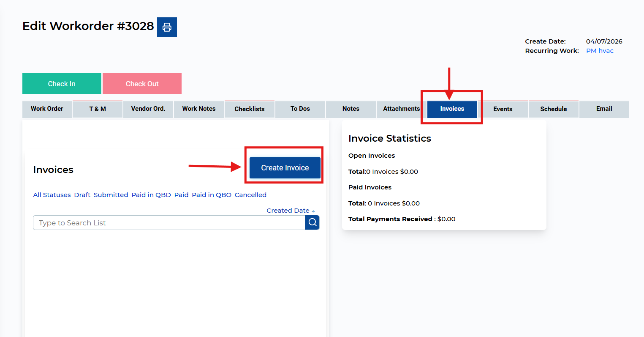Sort list by Created Date
This screenshot has width=644, height=337.
click(290, 211)
